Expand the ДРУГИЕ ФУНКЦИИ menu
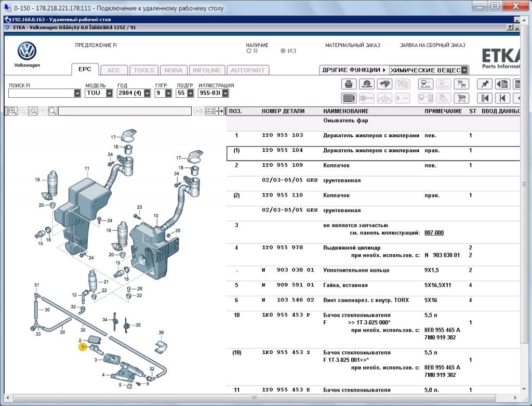This screenshot has width=532, height=406. (x=354, y=70)
